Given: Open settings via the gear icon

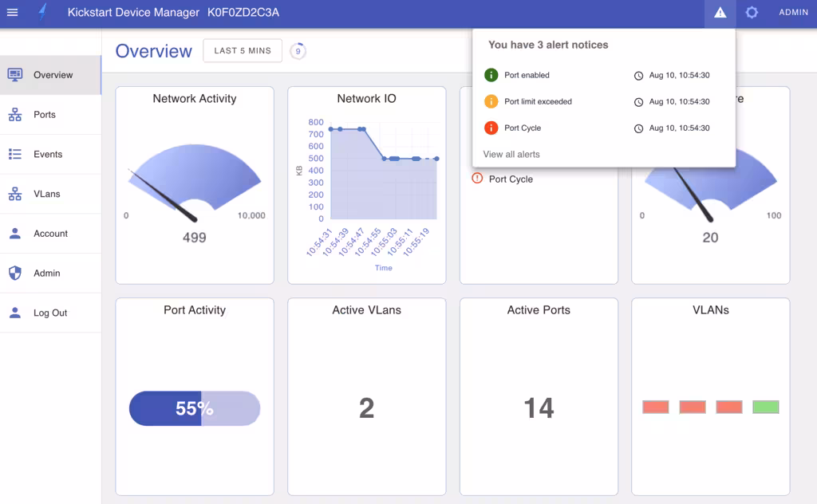Looking at the screenshot, I should pos(751,13).
